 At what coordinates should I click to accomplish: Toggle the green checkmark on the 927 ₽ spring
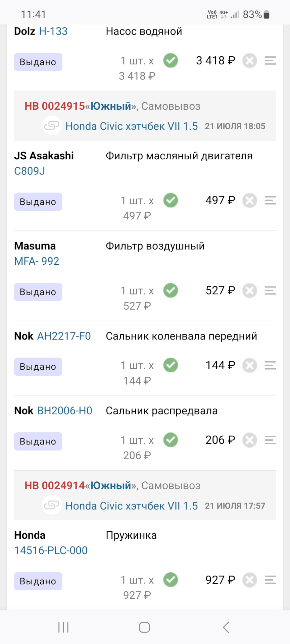click(x=171, y=580)
